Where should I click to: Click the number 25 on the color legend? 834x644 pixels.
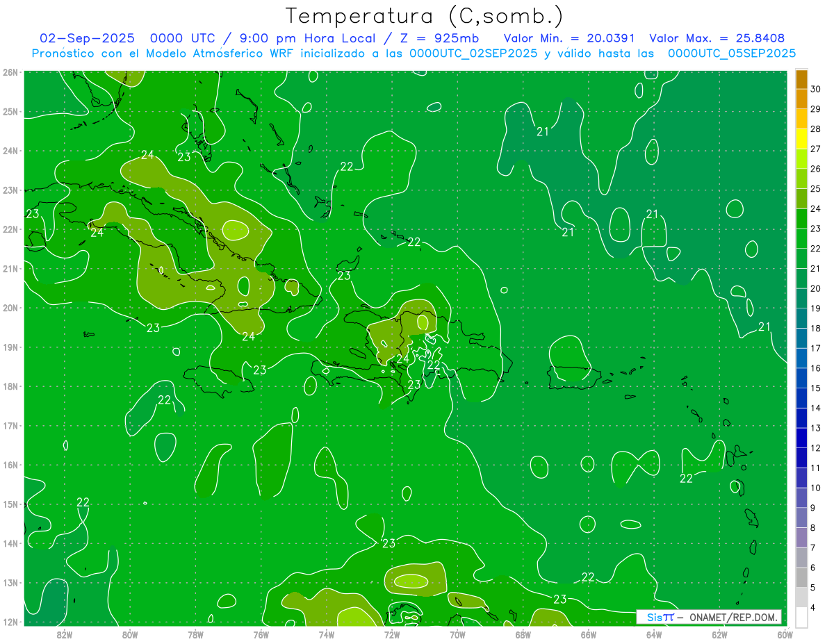816,189
